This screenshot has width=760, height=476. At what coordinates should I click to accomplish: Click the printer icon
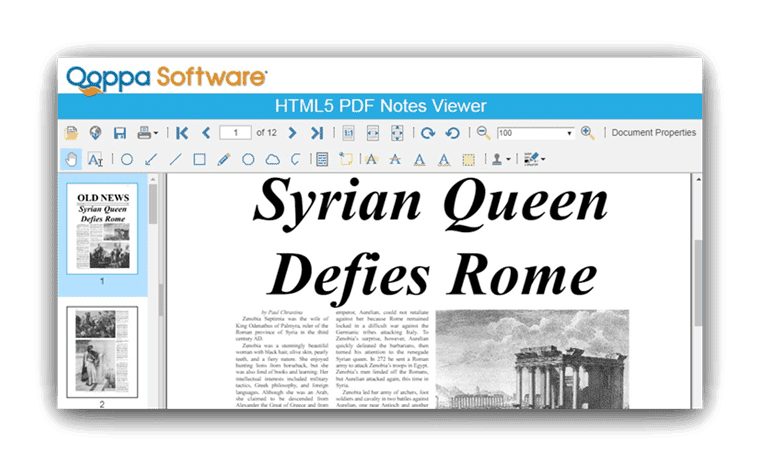pos(144,133)
